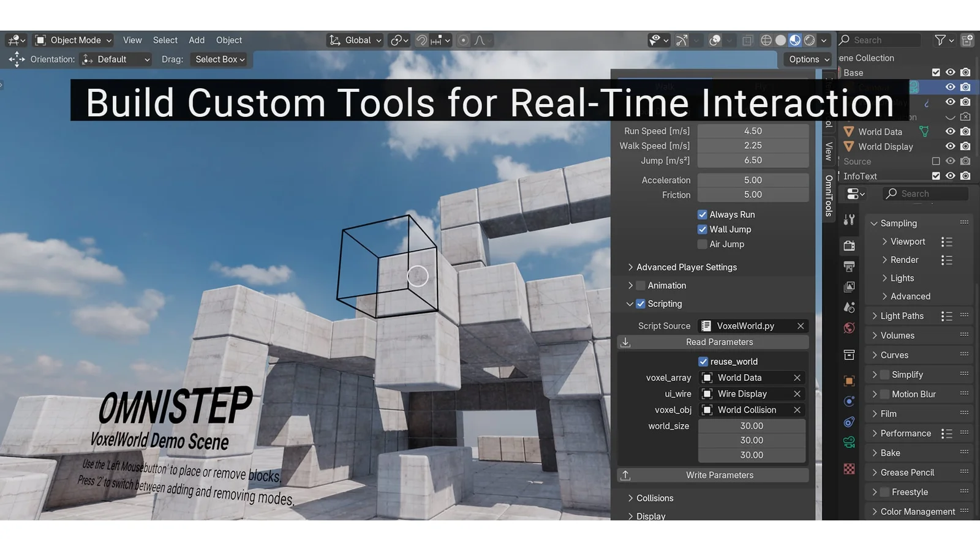Open the Object properties tab

tap(849, 380)
